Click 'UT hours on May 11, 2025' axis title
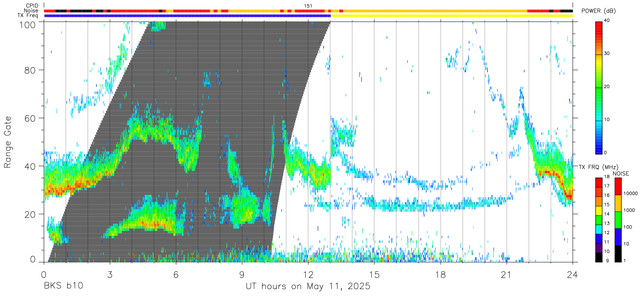 [308, 287]
